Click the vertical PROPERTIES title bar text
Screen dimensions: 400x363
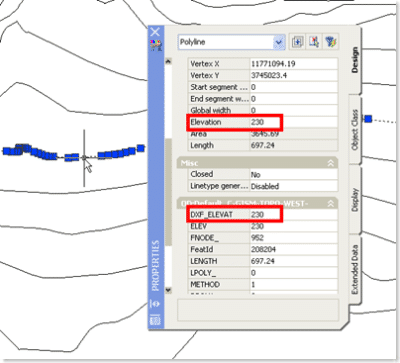pos(156,266)
